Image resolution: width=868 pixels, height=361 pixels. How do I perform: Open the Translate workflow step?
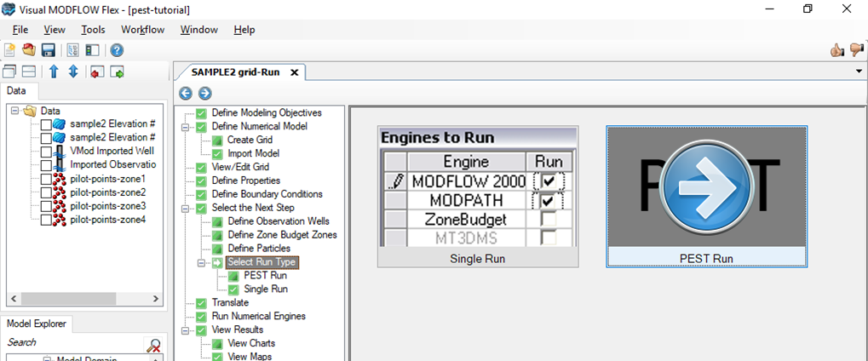[230, 303]
